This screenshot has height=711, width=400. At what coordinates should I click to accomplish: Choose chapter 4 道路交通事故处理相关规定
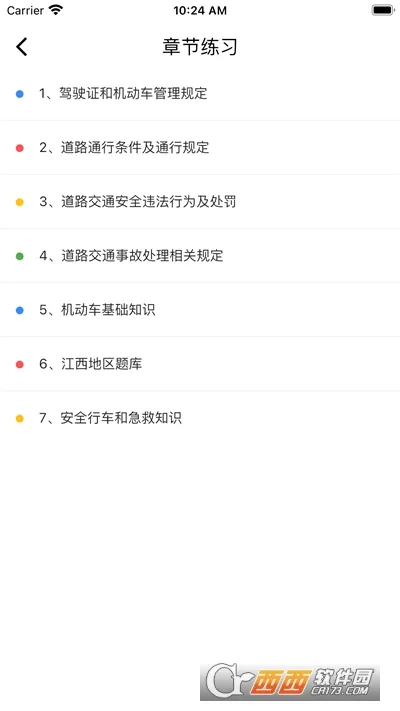pos(200,256)
